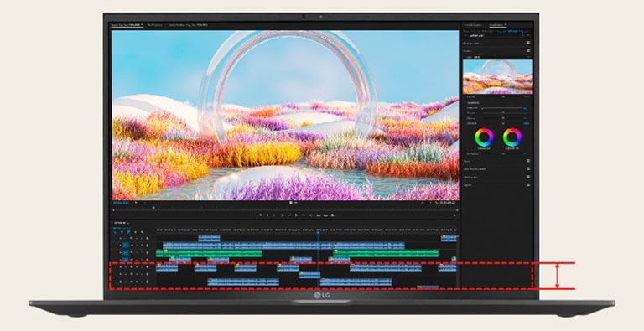Adjust the Saturation slider in Lumetri
The image size is (644, 331).
click(x=502, y=124)
